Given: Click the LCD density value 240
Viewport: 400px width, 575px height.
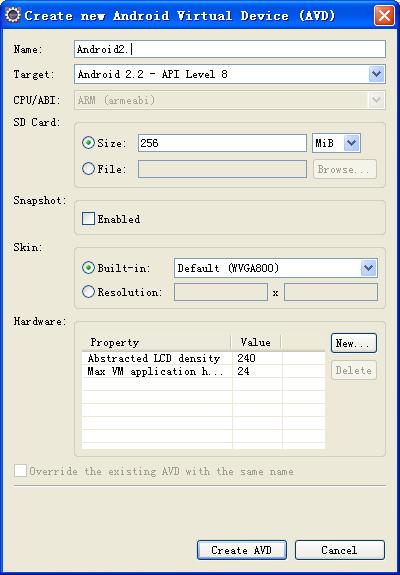Looking at the screenshot, I should tap(246, 358).
